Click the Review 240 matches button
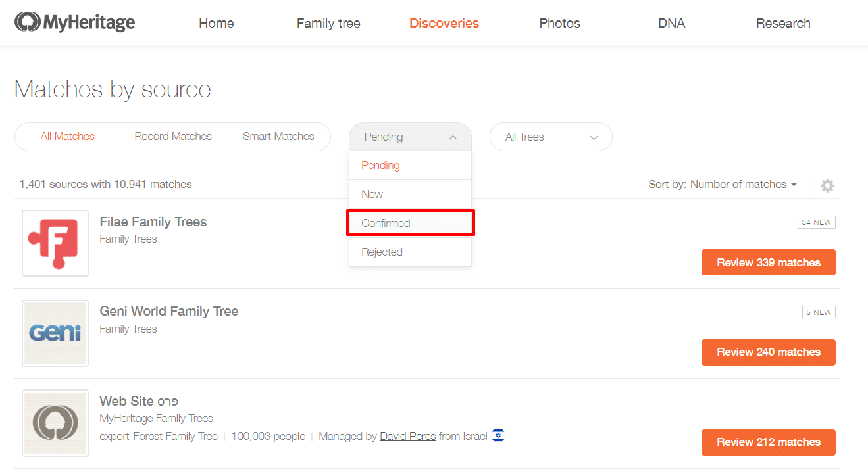 click(x=769, y=352)
